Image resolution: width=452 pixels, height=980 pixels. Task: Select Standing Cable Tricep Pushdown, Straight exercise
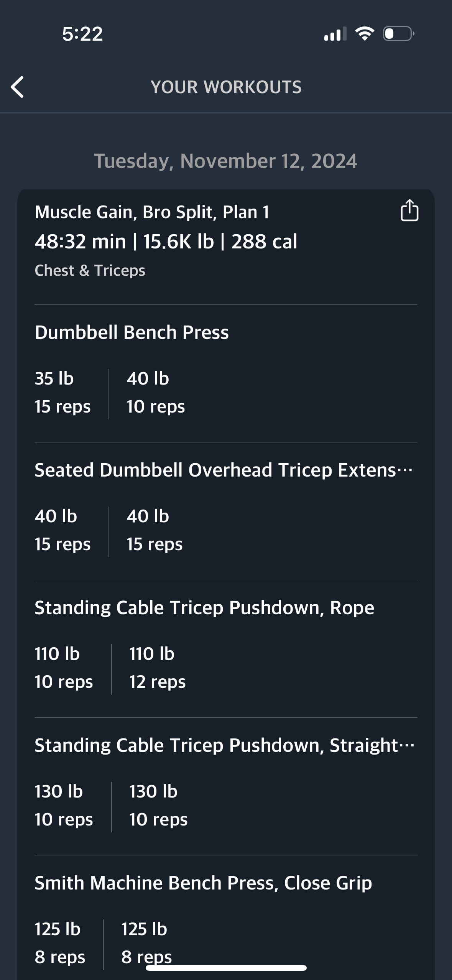pos(224,745)
